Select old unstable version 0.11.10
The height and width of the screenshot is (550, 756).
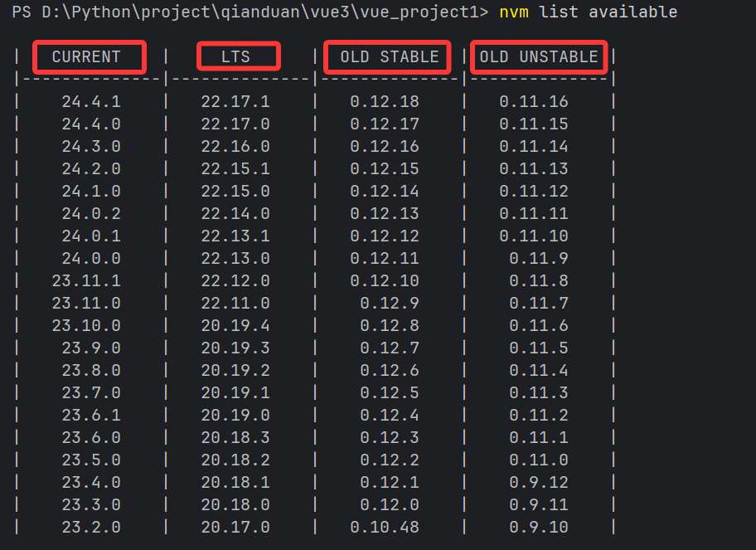[534, 236]
